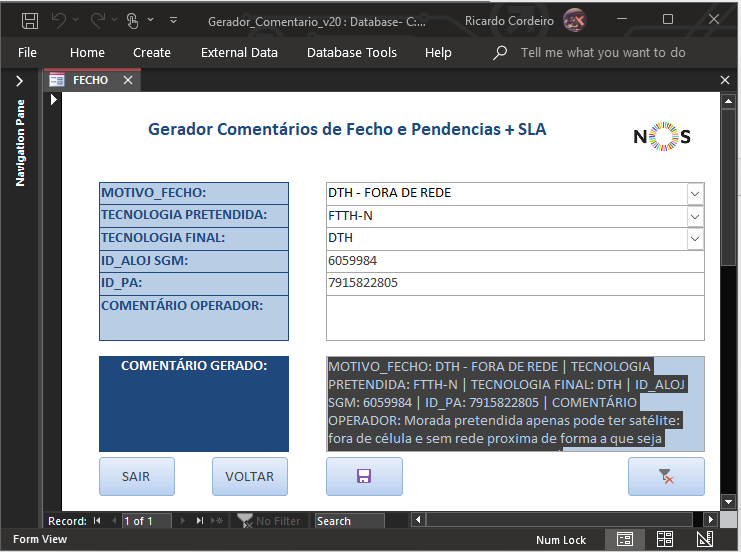Click the purple save disk button

[x=364, y=476]
